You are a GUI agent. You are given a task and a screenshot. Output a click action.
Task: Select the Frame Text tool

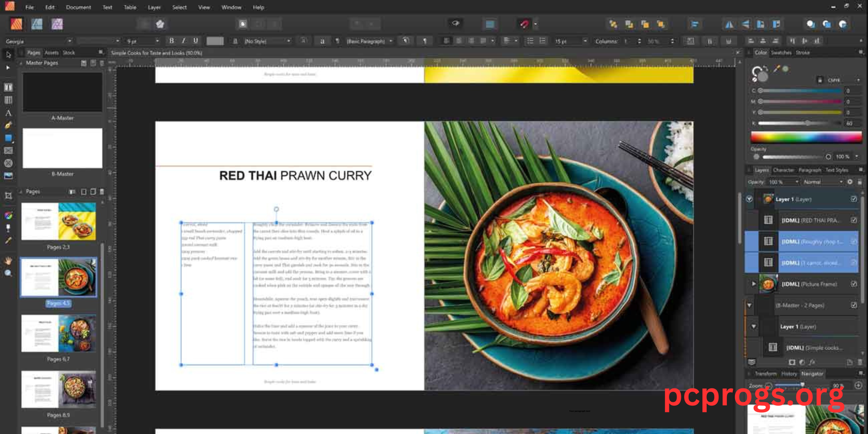pyautogui.click(x=8, y=87)
